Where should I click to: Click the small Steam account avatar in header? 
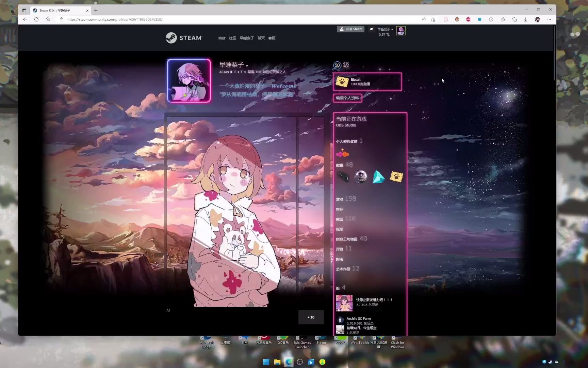point(401,31)
